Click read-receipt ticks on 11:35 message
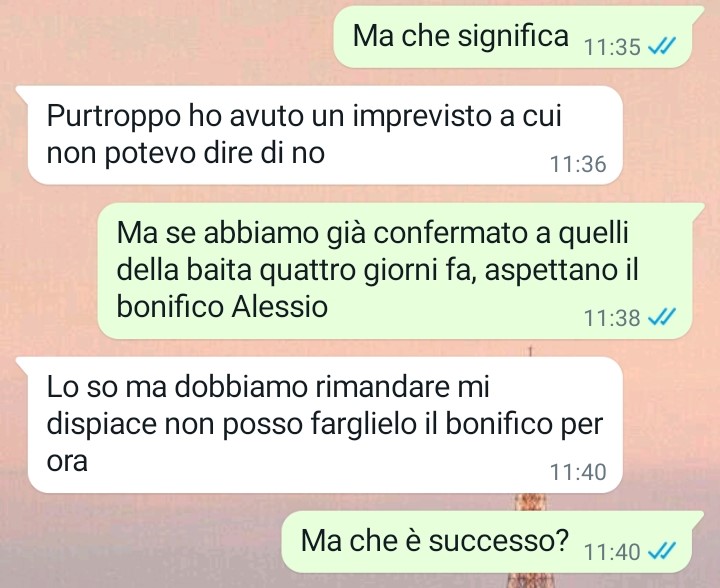Image resolution: width=720 pixels, height=588 pixels. (661, 46)
